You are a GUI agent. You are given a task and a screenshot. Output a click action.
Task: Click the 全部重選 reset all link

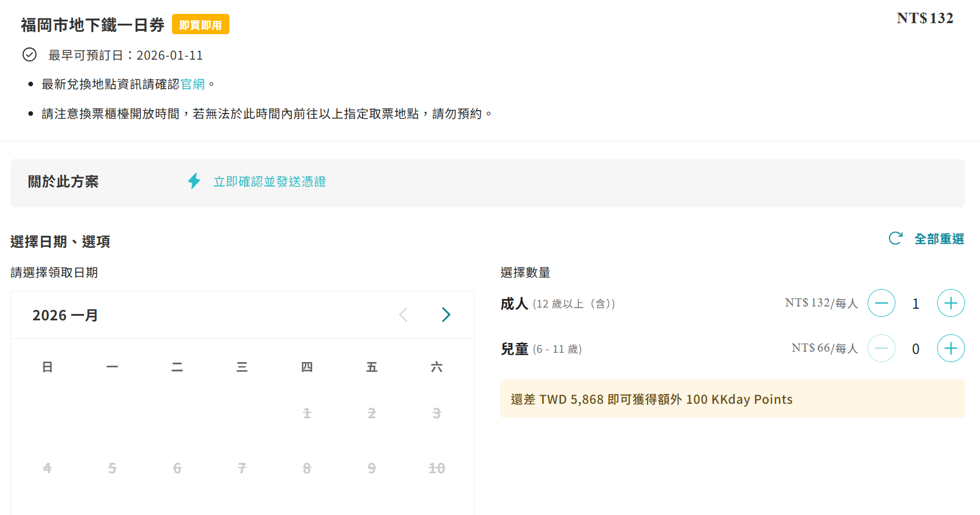click(x=939, y=239)
